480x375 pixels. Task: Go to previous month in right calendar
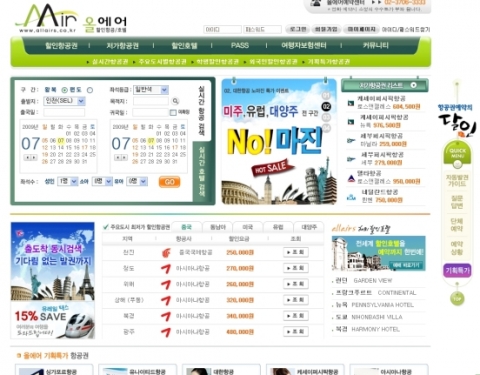click(x=117, y=157)
